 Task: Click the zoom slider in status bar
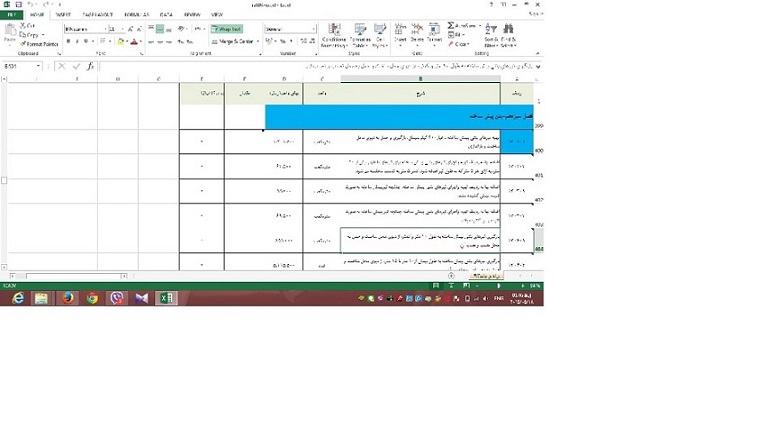pos(499,286)
